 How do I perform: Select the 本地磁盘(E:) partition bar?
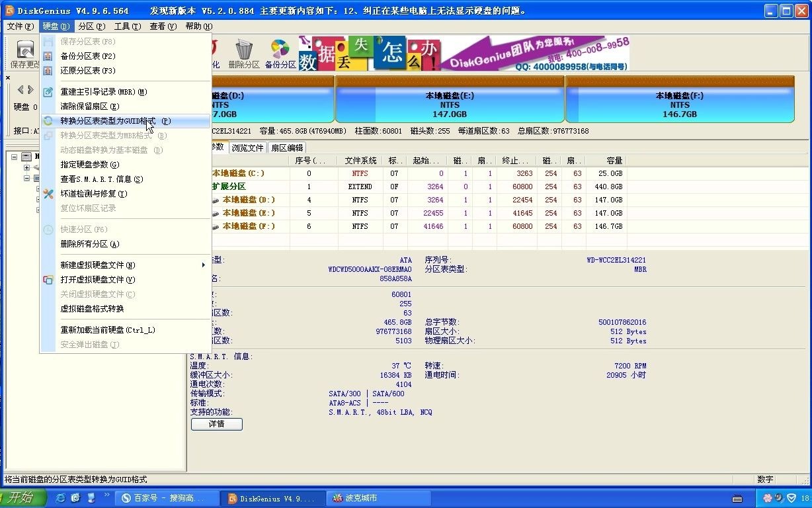coord(450,103)
